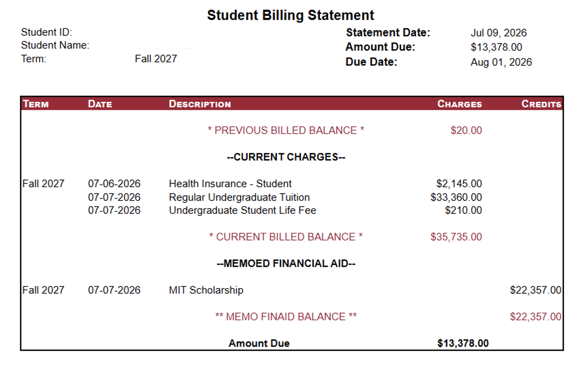Click the Description column header
588x368 pixels.
tap(200, 104)
